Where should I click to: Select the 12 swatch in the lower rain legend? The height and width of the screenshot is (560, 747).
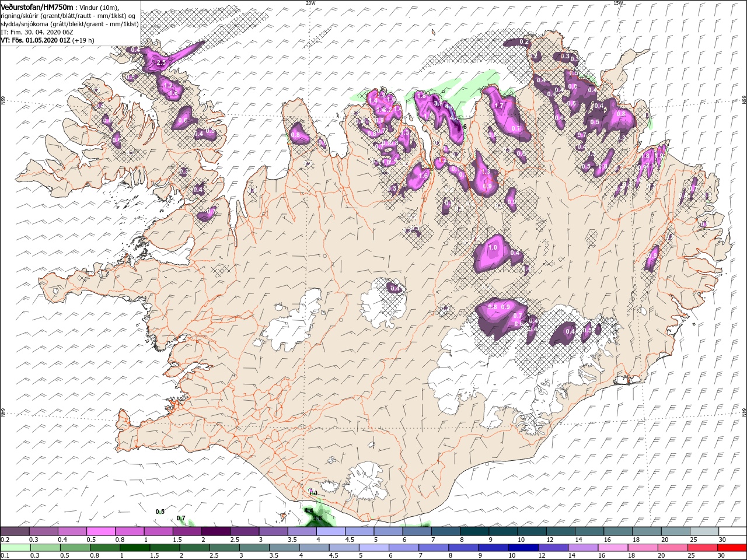(552, 547)
